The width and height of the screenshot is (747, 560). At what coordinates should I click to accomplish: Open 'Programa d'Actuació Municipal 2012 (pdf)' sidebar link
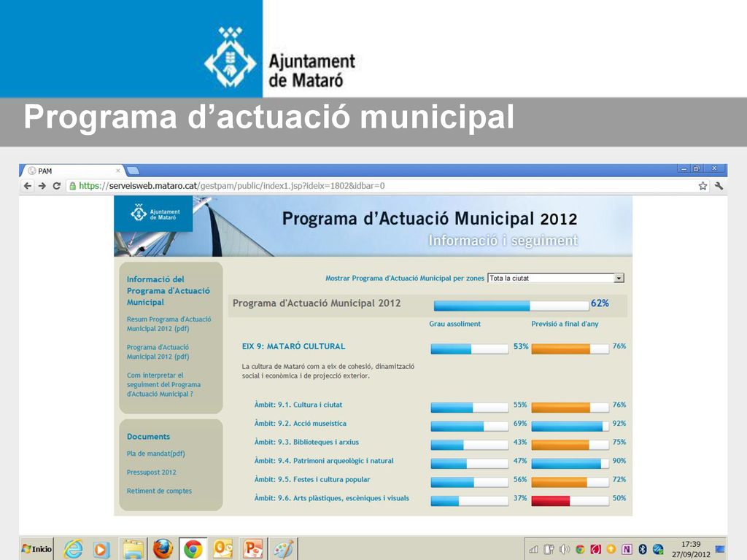click(x=158, y=352)
